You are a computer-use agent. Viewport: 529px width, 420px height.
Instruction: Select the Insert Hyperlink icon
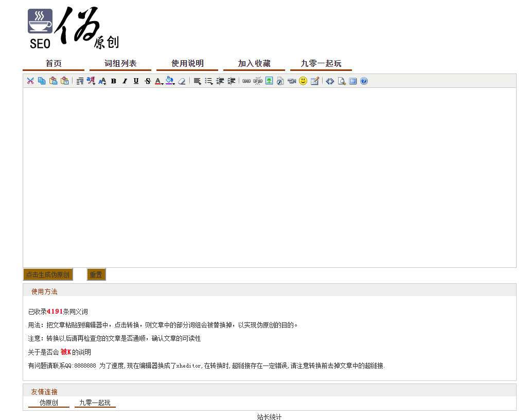(x=247, y=81)
